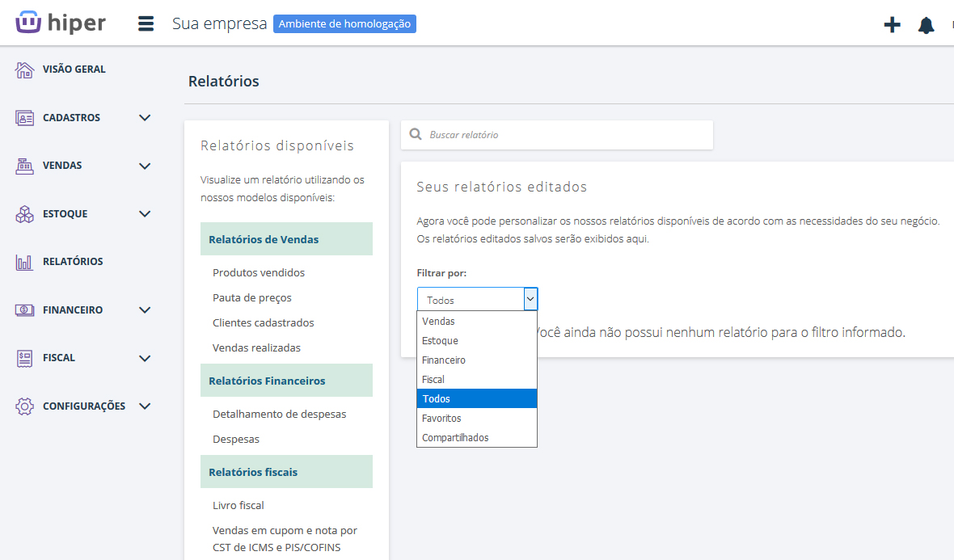Screen dimensions: 954x560
Task: Open the notifications bell icon
Action: pos(926,25)
